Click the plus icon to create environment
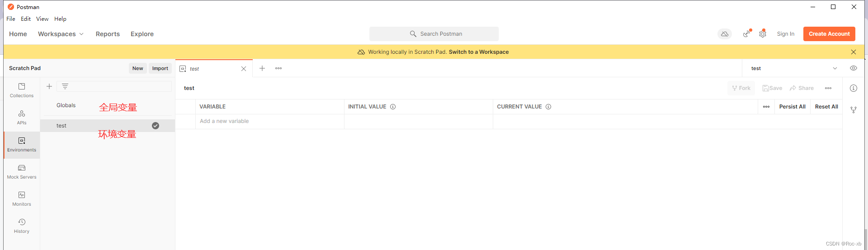 coord(49,86)
